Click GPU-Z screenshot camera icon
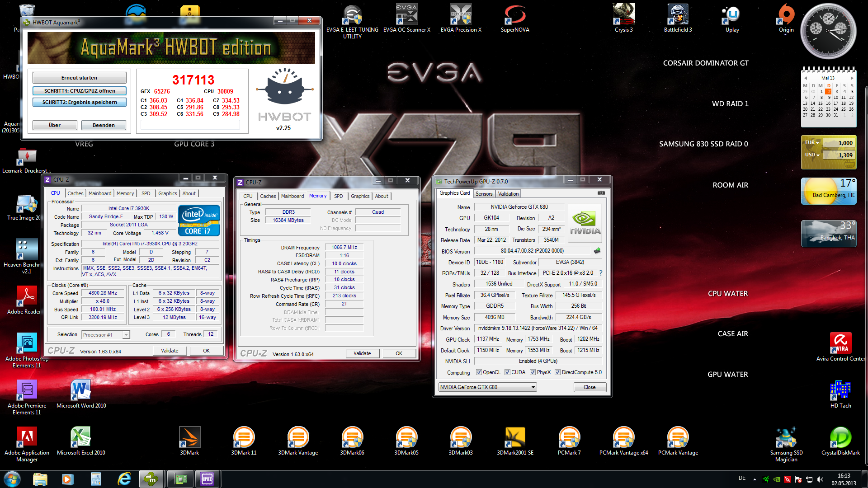Screen dimensions: 868x488 (x=601, y=193)
